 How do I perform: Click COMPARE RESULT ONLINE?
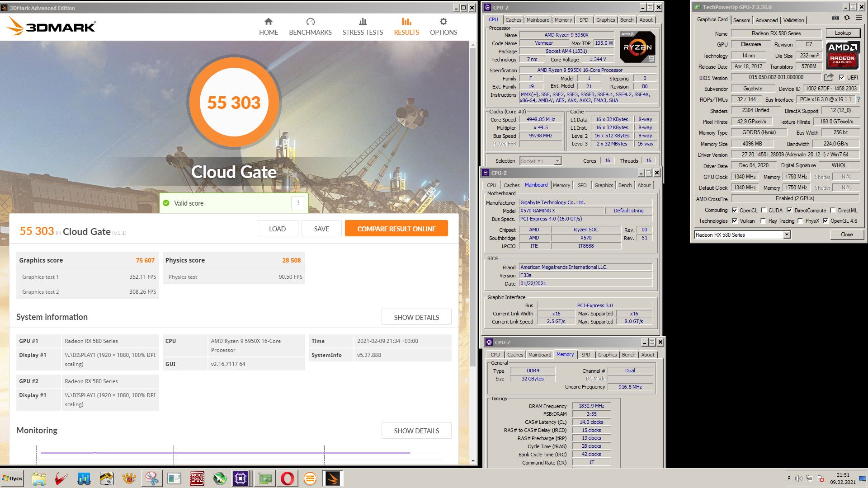pyautogui.click(x=396, y=229)
